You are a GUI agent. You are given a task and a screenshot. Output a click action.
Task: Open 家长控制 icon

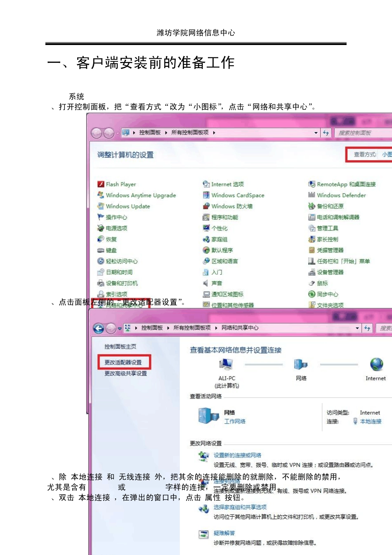[312, 239]
